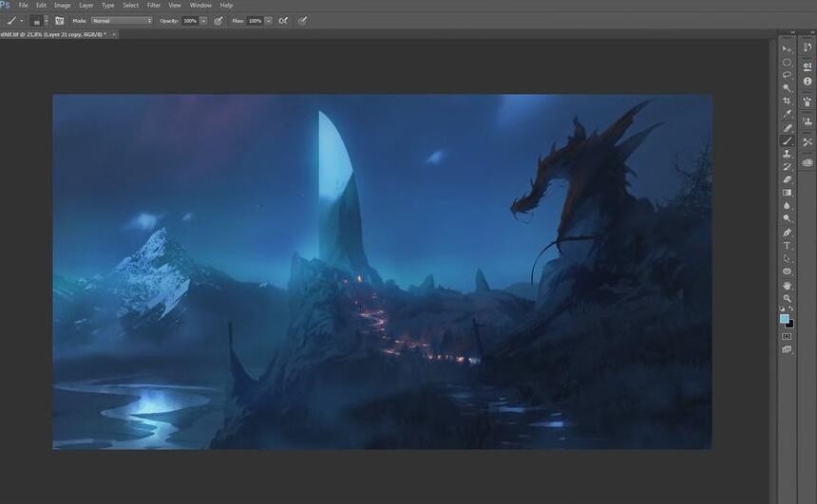
Task: Select the Clone Stamp tool
Action: click(787, 154)
